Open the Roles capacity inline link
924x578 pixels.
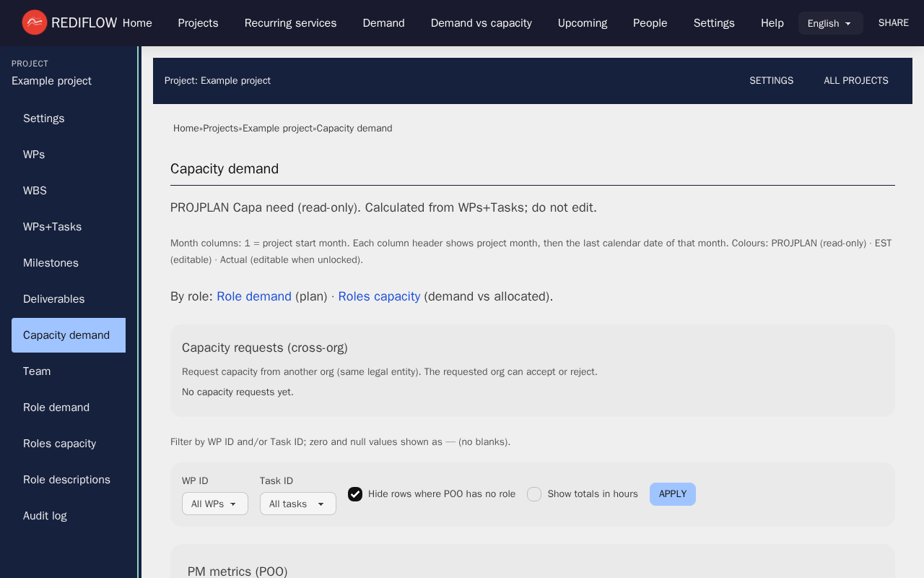pyautogui.click(x=379, y=296)
